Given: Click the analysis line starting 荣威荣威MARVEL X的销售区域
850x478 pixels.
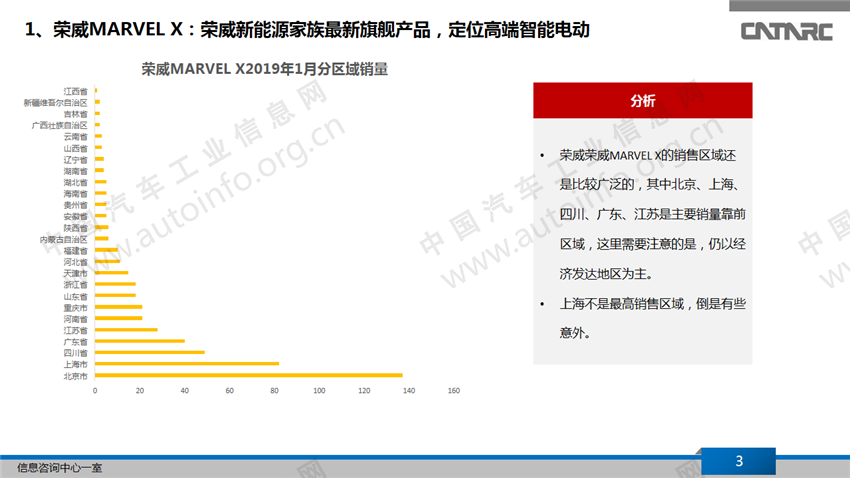Looking at the screenshot, I should click(648, 156).
